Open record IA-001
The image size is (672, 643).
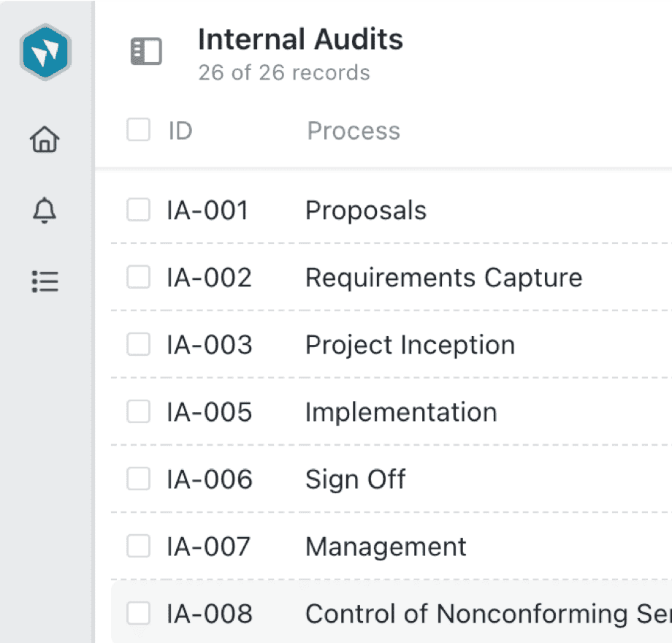tap(207, 210)
